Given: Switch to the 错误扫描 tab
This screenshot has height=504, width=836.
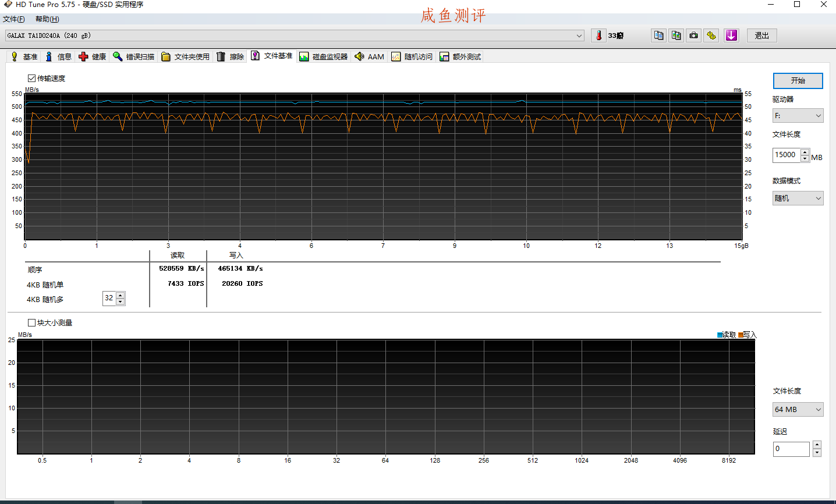Looking at the screenshot, I should (x=134, y=56).
